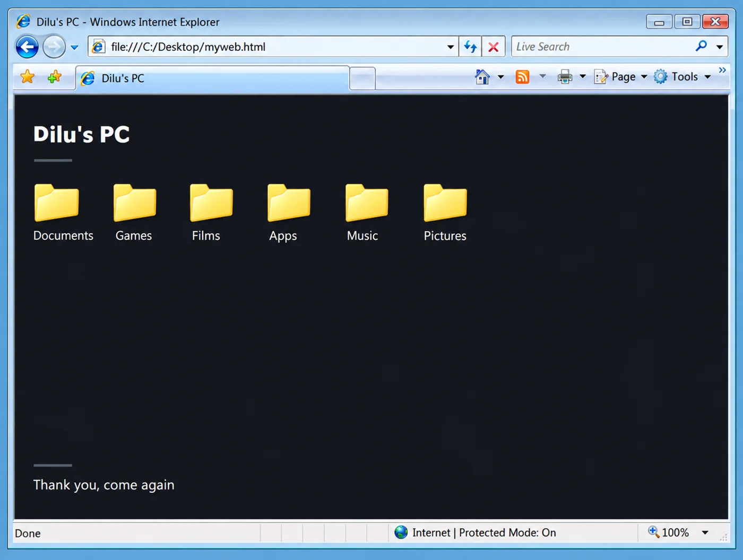Open the Music folder icon
743x560 pixels.
(367, 202)
